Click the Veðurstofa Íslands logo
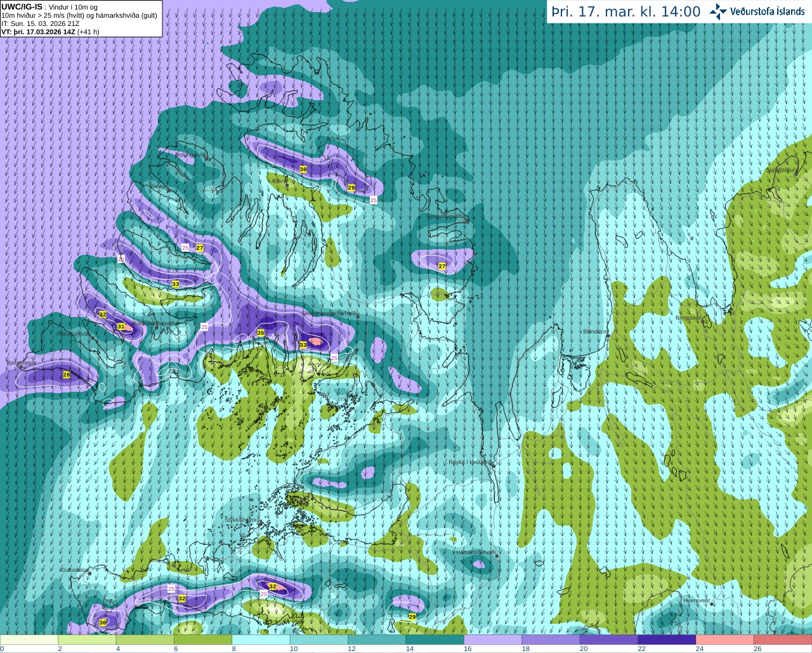 point(757,11)
